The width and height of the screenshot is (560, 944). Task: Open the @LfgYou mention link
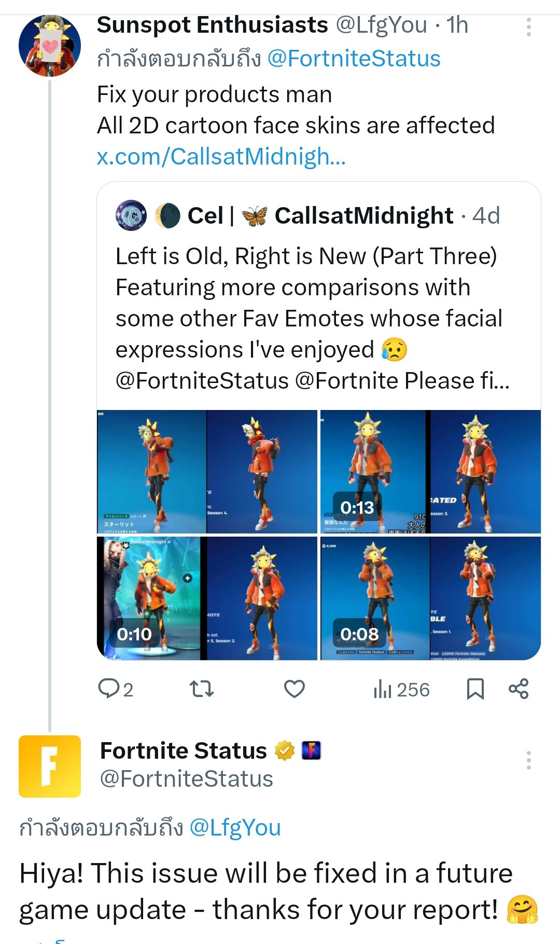pos(235,827)
